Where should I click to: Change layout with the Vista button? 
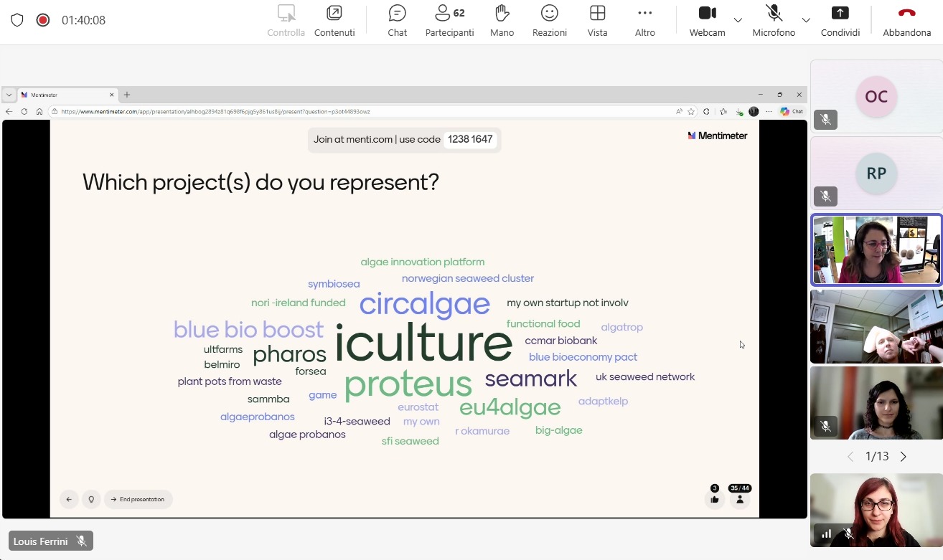(597, 21)
